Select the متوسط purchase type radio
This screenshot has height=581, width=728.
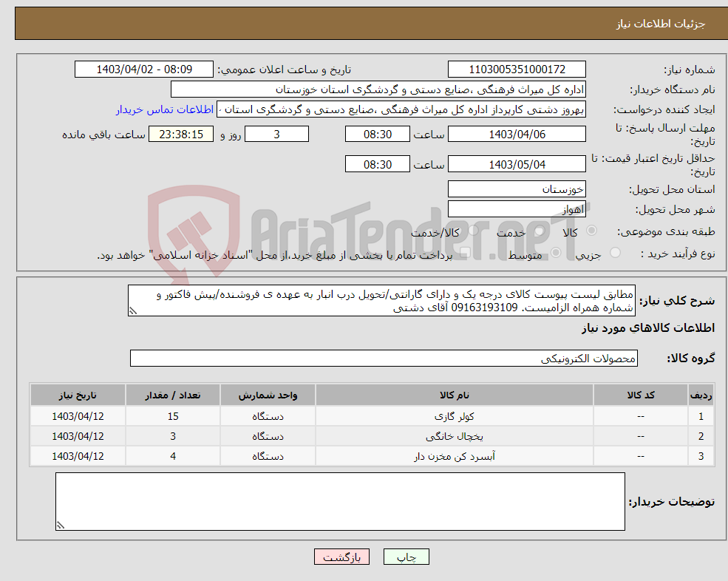(556, 253)
